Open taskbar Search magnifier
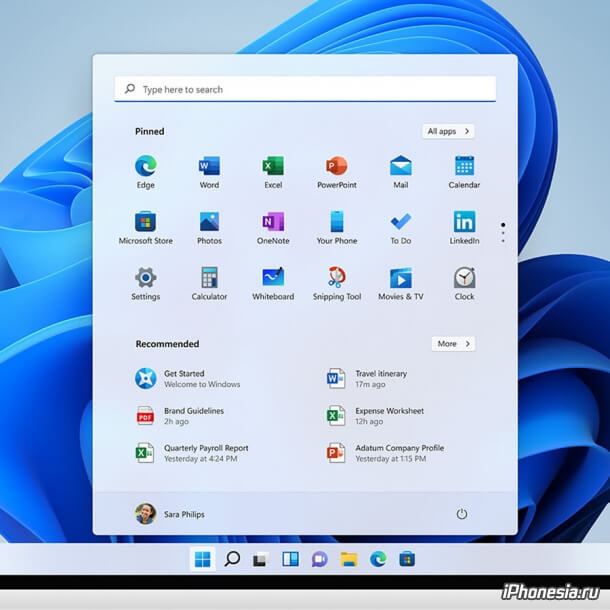The width and height of the screenshot is (610, 610). pyautogui.click(x=232, y=559)
